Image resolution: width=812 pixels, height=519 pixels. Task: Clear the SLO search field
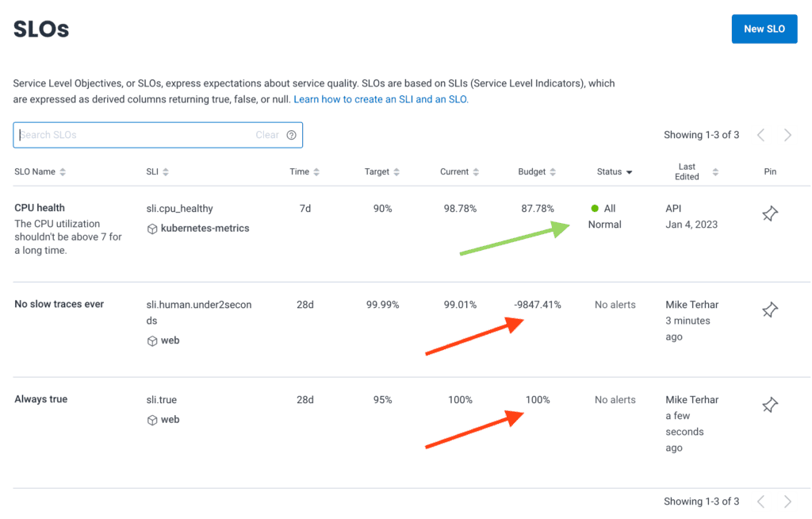[266, 135]
